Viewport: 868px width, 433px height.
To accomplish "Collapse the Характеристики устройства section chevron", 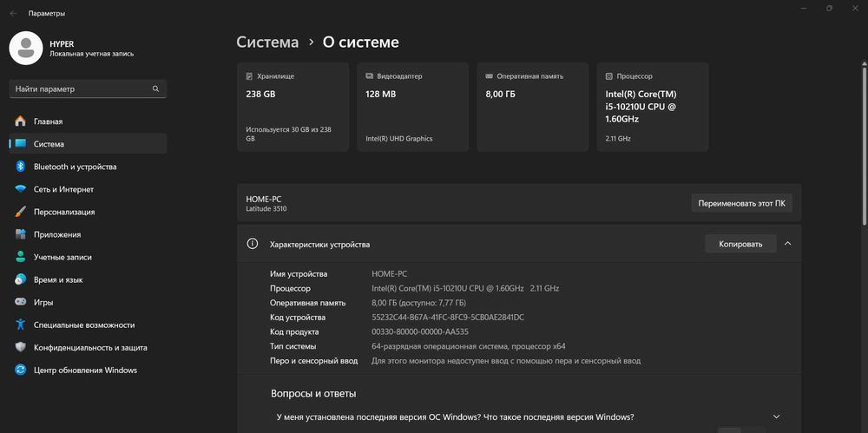I will pyautogui.click(x=788, y=244).
